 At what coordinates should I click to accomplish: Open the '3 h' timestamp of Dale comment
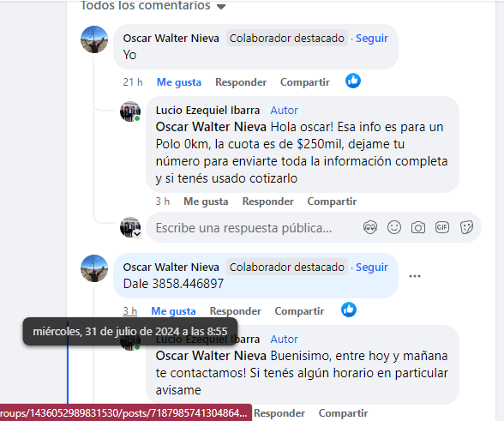pyautogui.click(x=130, y=311)
